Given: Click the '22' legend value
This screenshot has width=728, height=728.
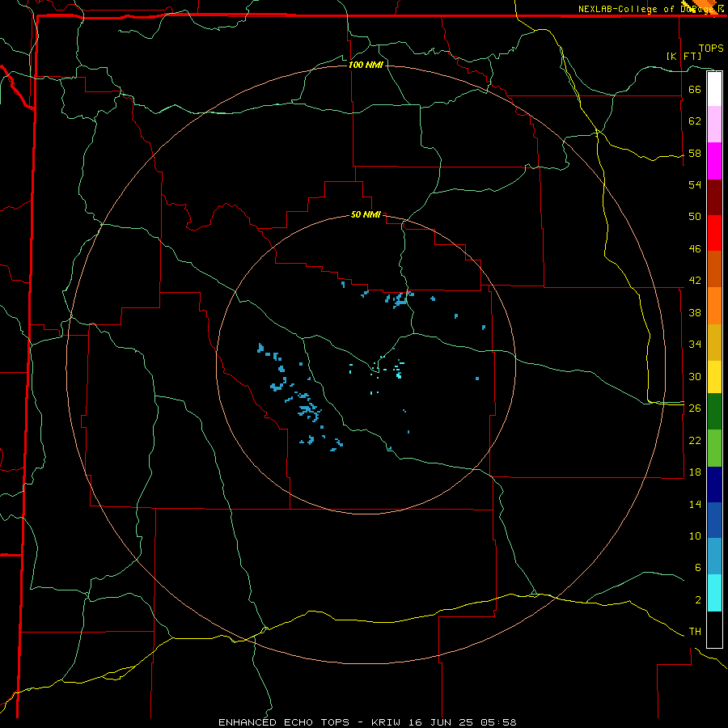Looking at the screenshot, I should 695,440.
